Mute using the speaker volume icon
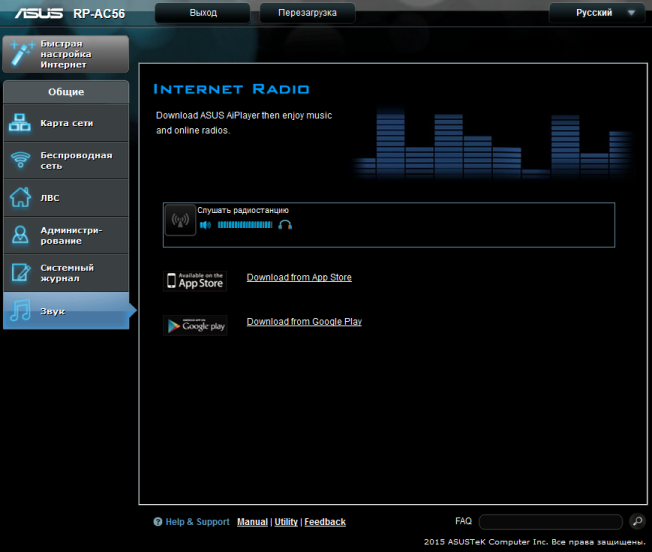The height and width of the screenshot is (552, 652). (x=205, y=225)
